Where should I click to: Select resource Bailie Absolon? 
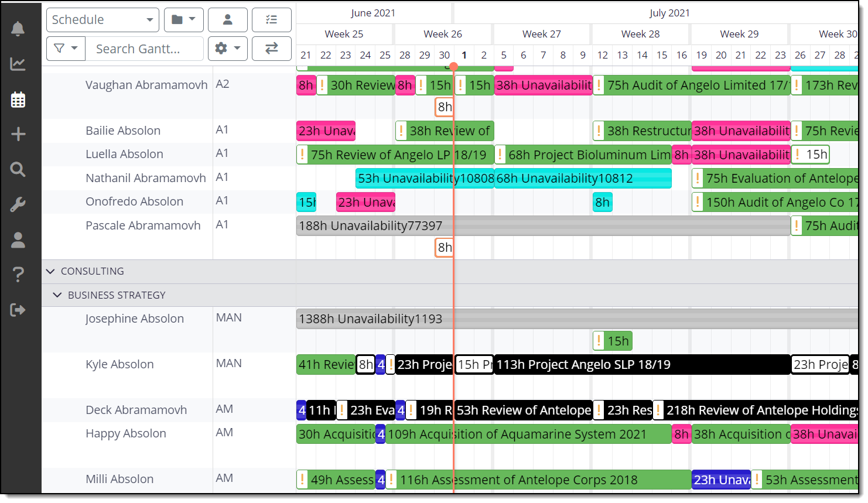pyautogui.click(x=123, y=131)
